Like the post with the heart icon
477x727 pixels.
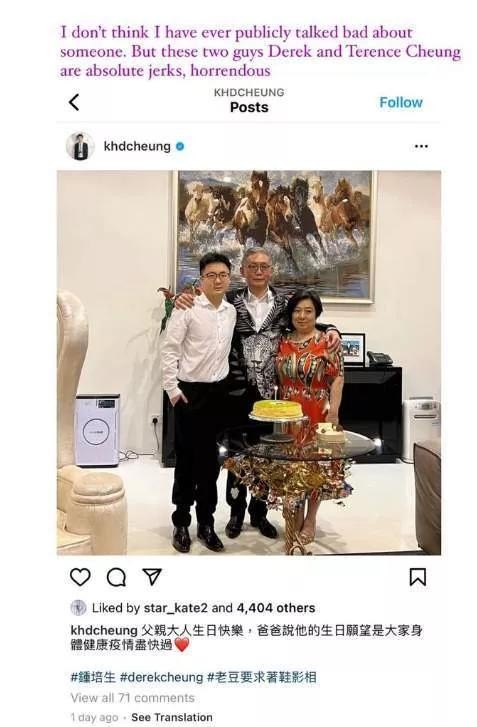80,577
